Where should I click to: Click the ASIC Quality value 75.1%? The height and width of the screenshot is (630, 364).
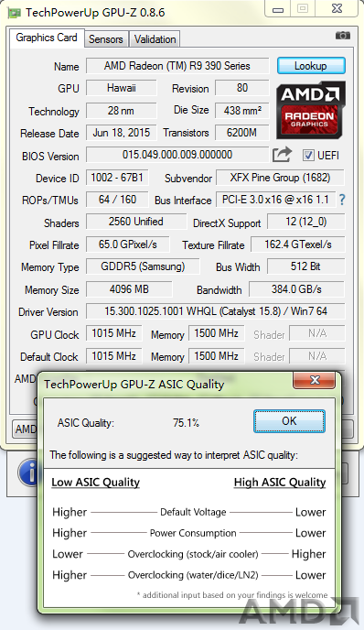[187, 423]
